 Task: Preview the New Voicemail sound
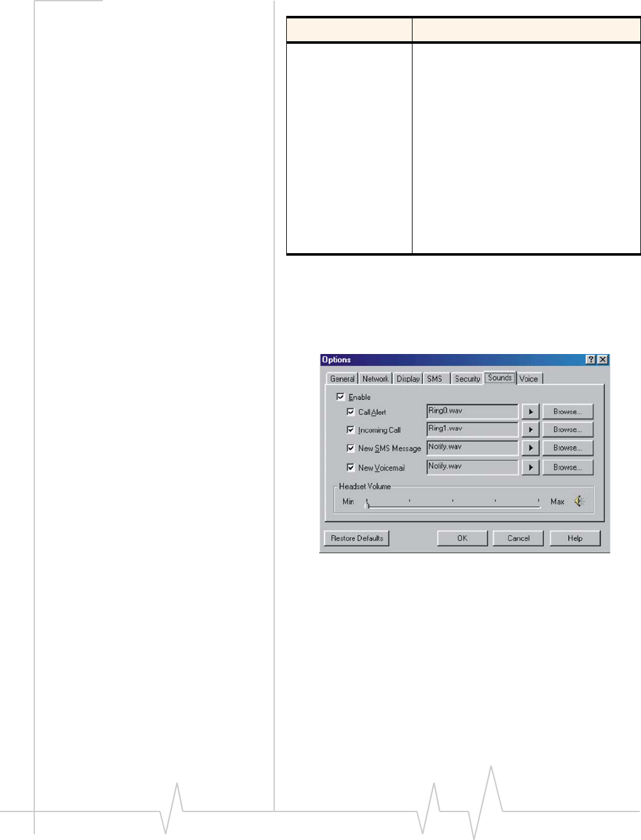tap(531, 468)
